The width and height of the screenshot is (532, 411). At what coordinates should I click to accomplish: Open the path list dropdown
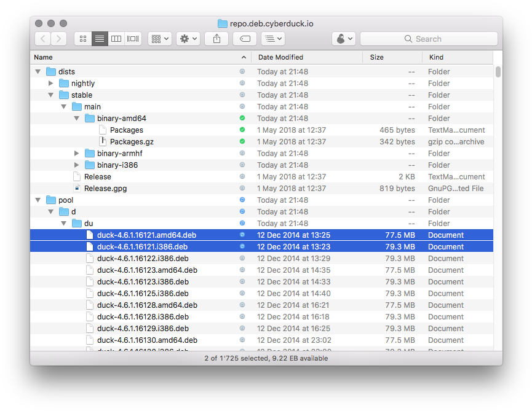coord(273,39)
